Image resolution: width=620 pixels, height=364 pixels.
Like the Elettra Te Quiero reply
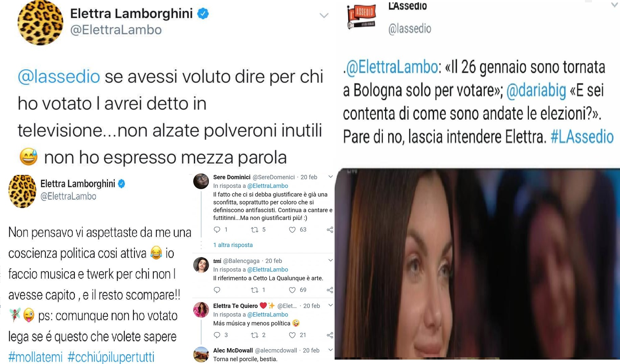click(292, 335)
